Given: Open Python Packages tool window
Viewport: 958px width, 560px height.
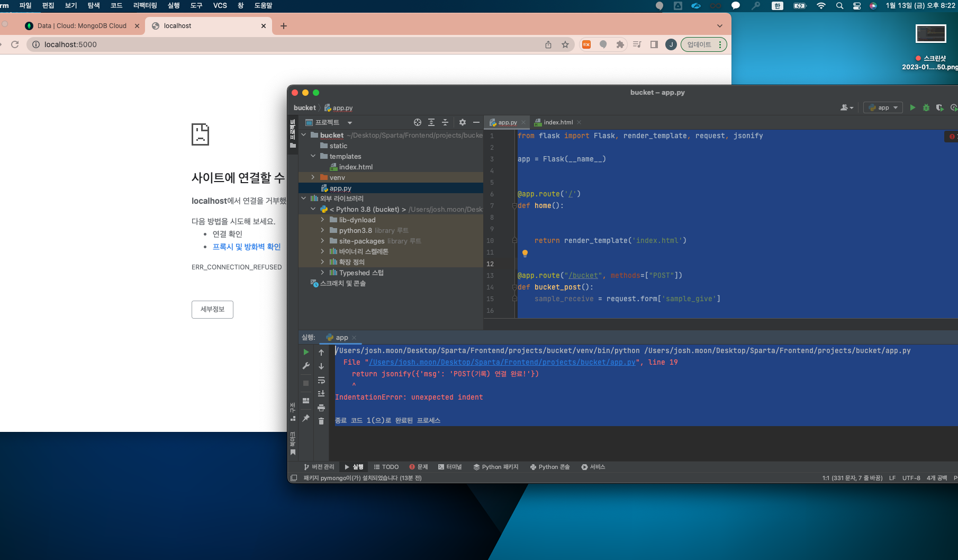Looking at the screenshot, I should pos(496,467).
